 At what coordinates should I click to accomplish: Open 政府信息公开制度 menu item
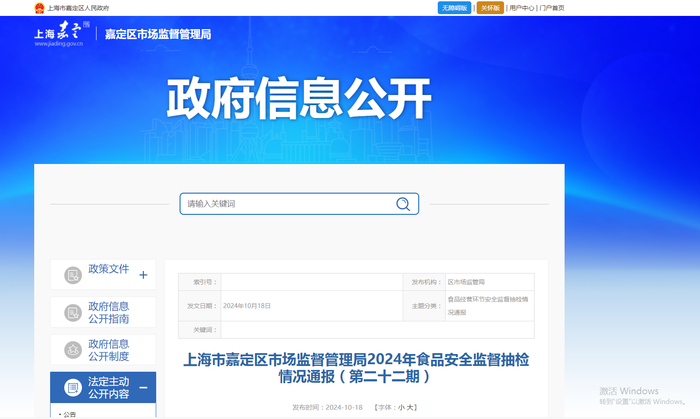[108, 350]
